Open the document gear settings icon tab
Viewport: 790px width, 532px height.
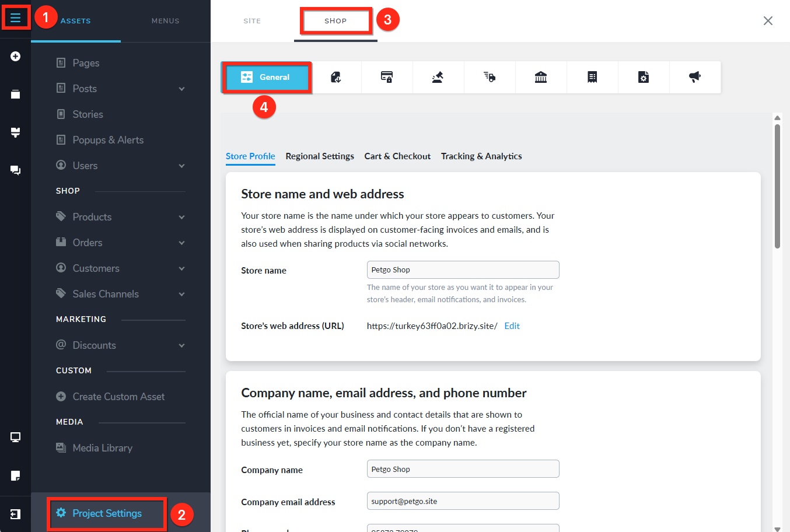[644, 77]
